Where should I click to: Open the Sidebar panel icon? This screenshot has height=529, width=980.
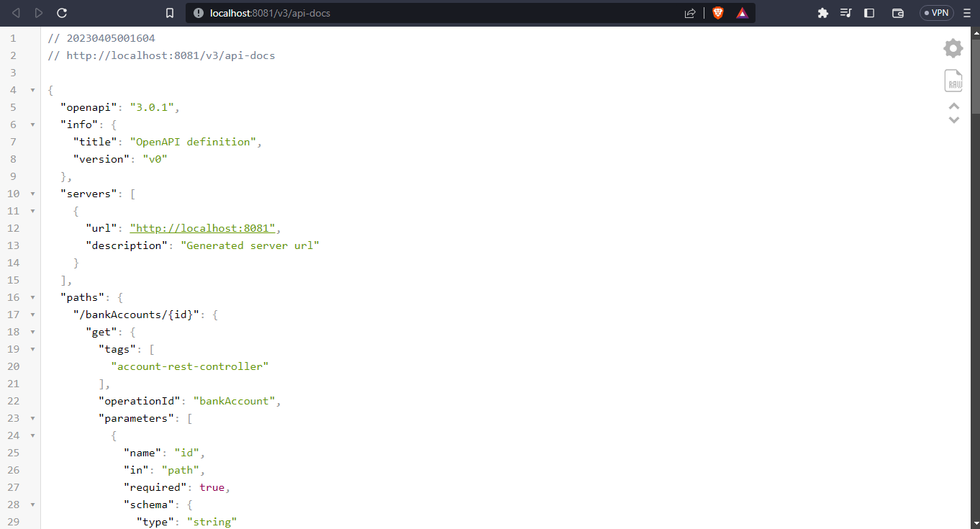point(868,12)
